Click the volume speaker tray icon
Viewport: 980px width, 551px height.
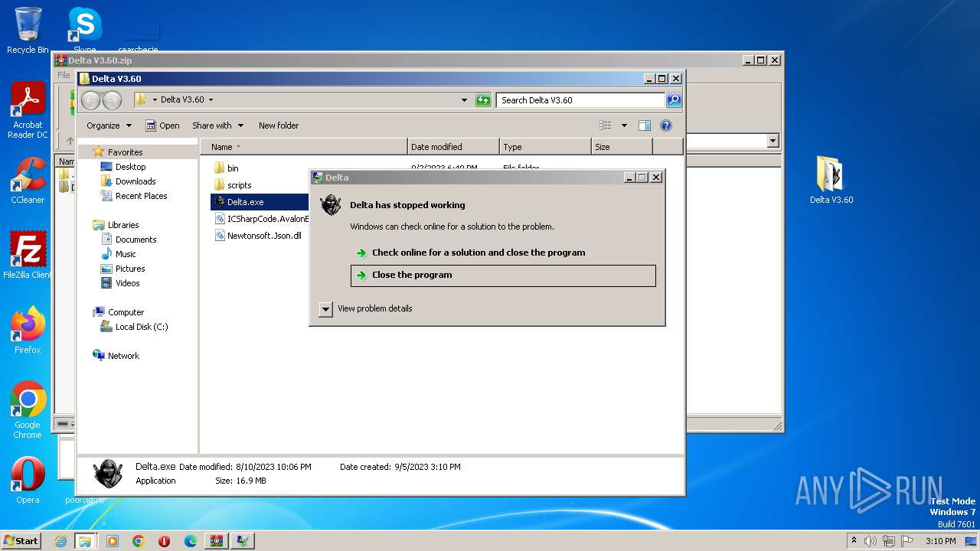871,541
